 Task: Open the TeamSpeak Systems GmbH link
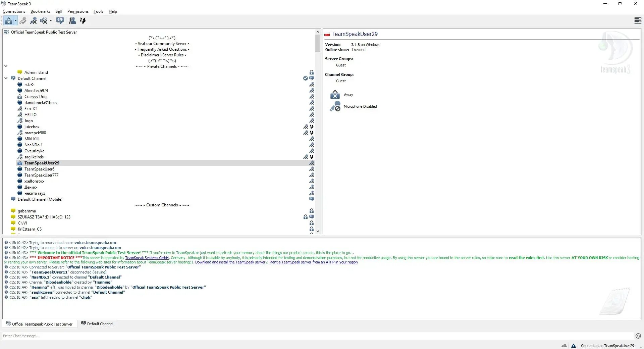pyautogui.click(x=147, y=258)
